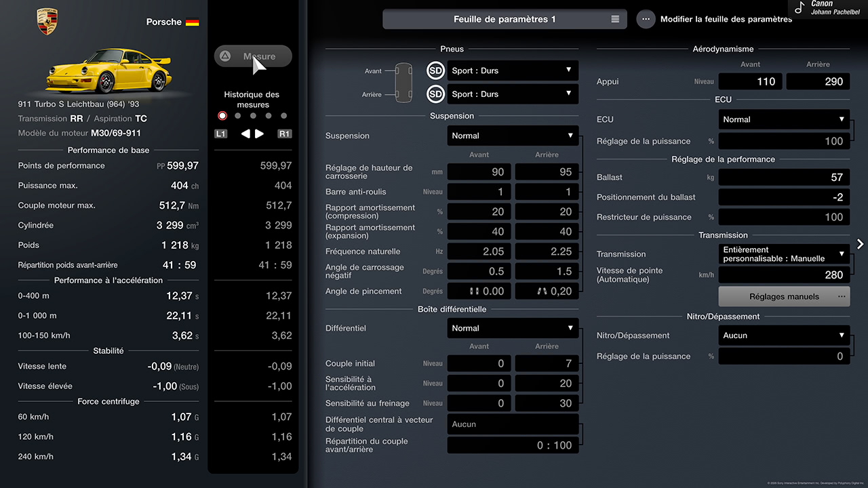Open settings sheet list menu icon

click(615, 19)
